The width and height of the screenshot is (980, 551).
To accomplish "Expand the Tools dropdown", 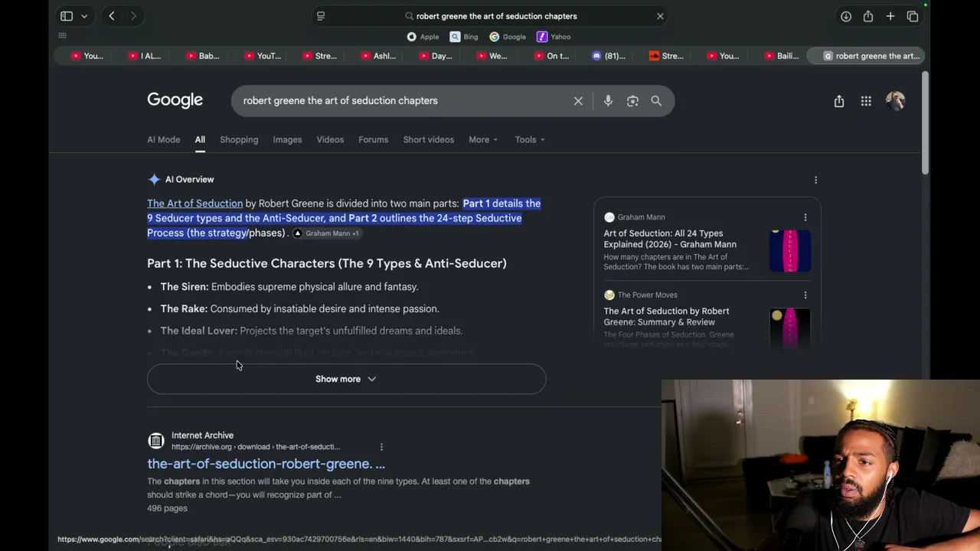I will (530, 140).
